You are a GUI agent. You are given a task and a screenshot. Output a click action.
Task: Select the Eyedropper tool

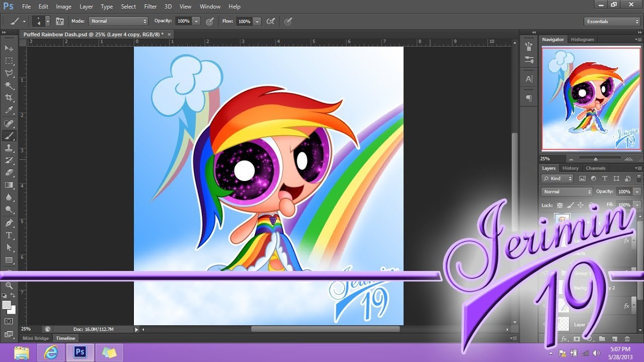pyautogui.click(x=9, y=111)
